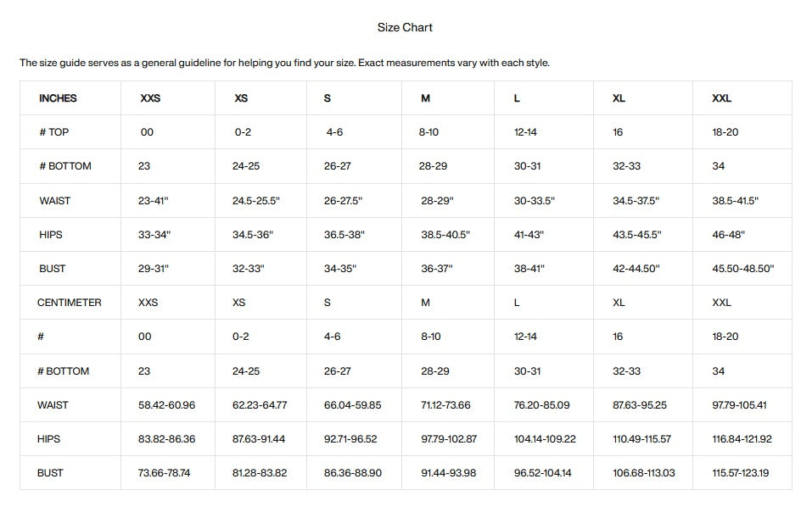Select the CENTIMETER row label

(69, 303)
